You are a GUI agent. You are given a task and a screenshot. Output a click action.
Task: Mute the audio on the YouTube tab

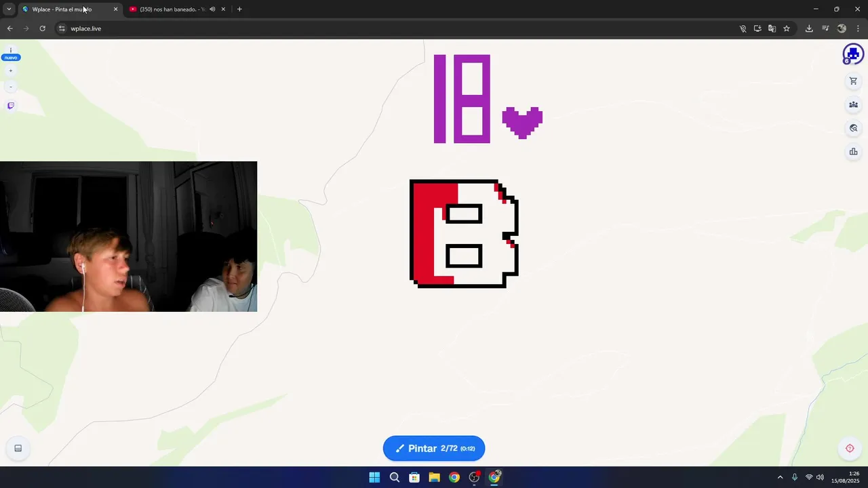point(212,9)
